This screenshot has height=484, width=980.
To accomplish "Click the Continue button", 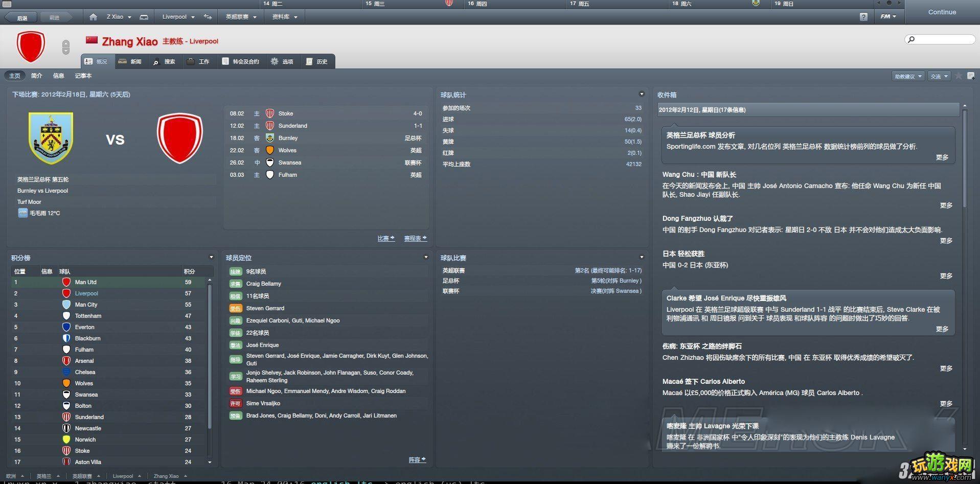I will point(942,12).
